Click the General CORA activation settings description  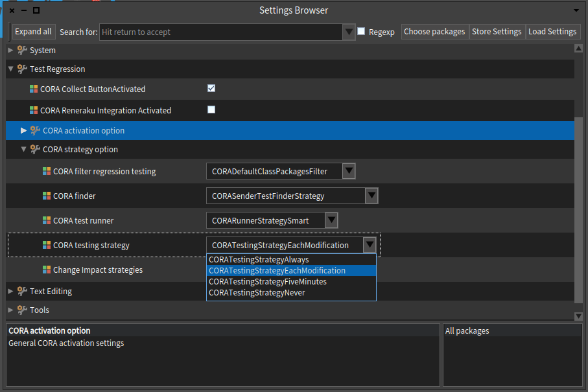tap(66, 343)
